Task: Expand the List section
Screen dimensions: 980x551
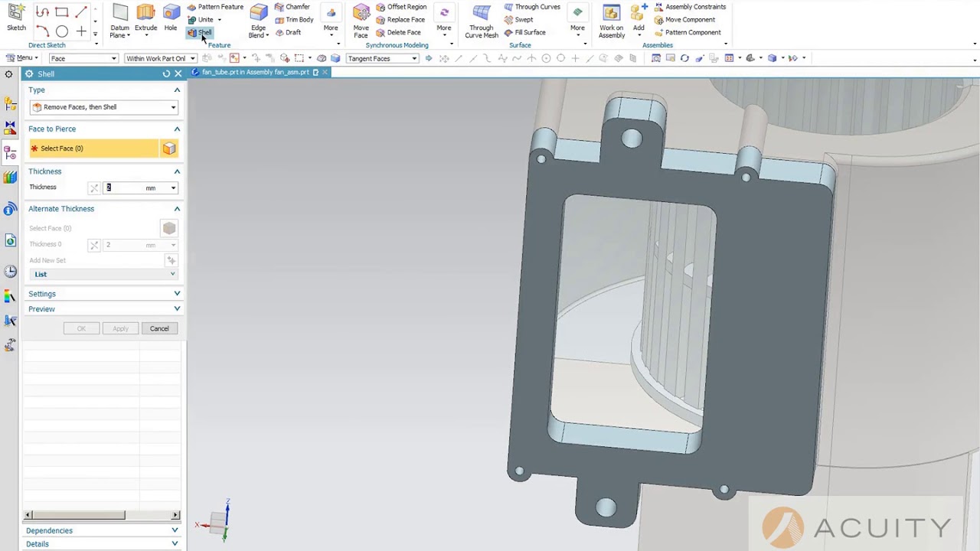Action: (x=172, y=274)
